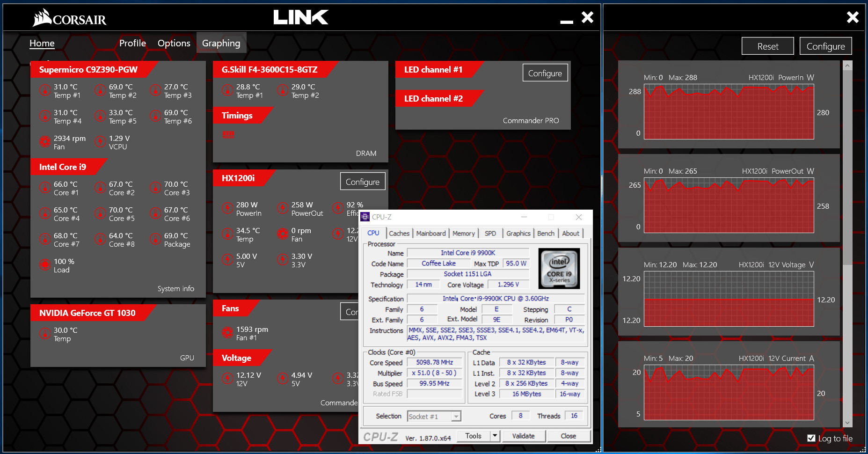868x454 pixels.
Task: Click the HX1200i 3.30 V rail icon
Action: (x=283, y=259)
